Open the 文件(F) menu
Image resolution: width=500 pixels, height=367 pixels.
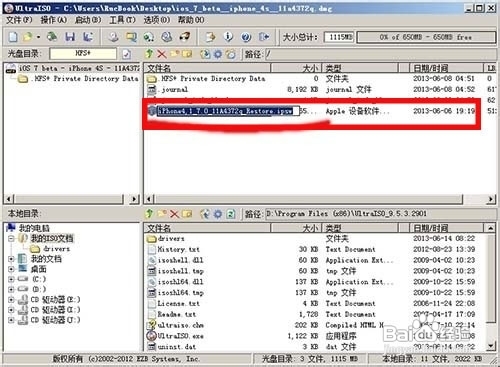19,20
